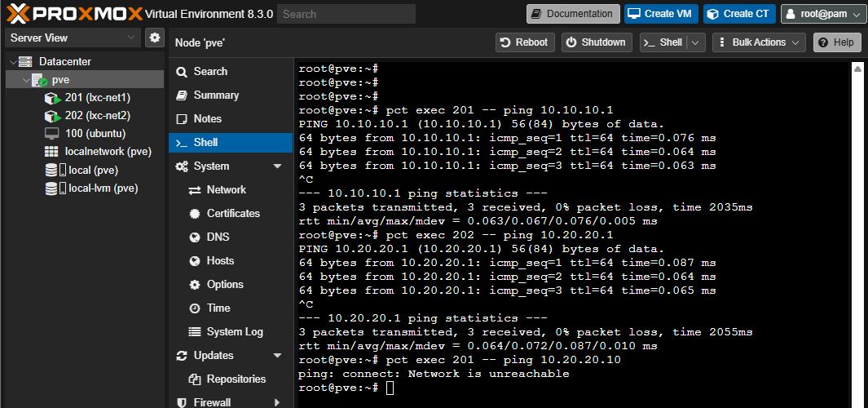The image size is (868, 408).
Task: Click Create CT button
Action: 739,14
